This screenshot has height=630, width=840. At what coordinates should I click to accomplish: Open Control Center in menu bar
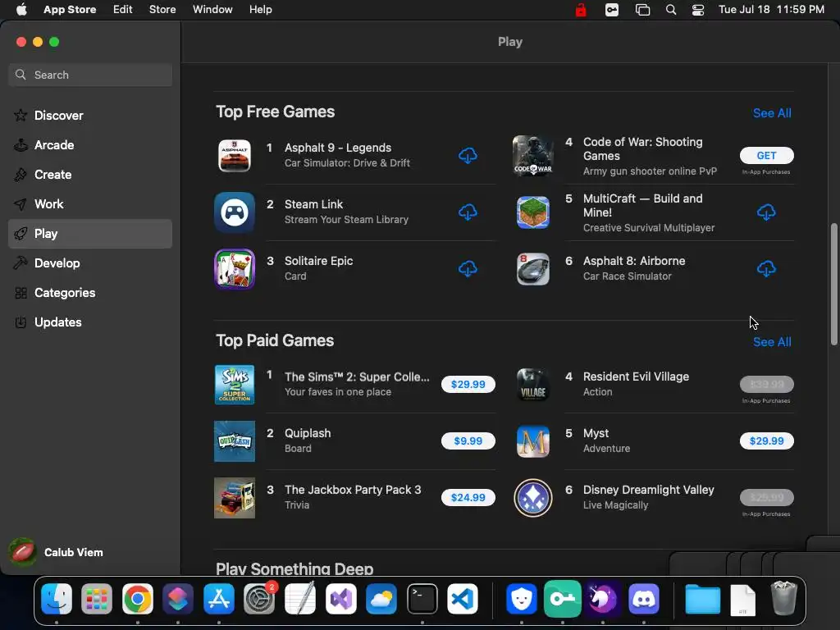coord(698,10)
